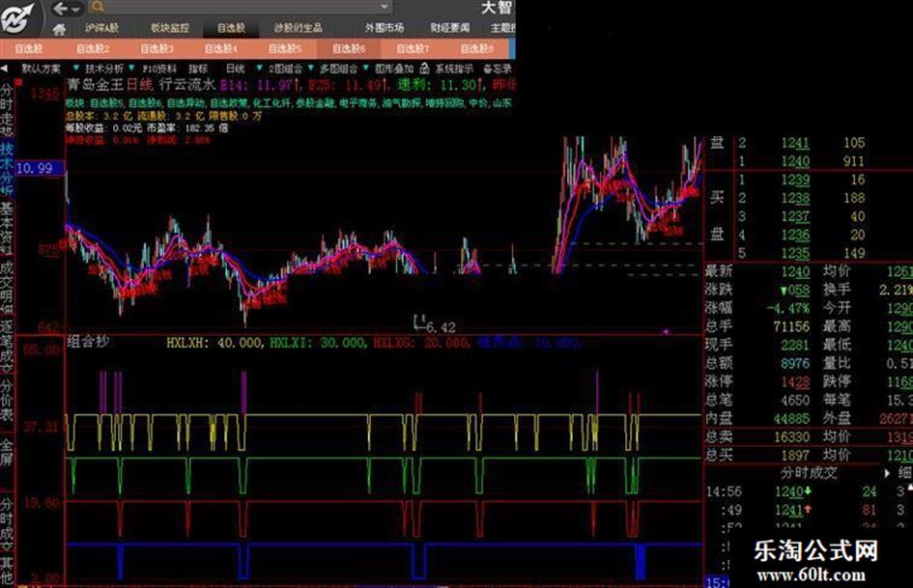
Task: Switch to the 自选股5 sub-tab
Action: tap(285, 49)
